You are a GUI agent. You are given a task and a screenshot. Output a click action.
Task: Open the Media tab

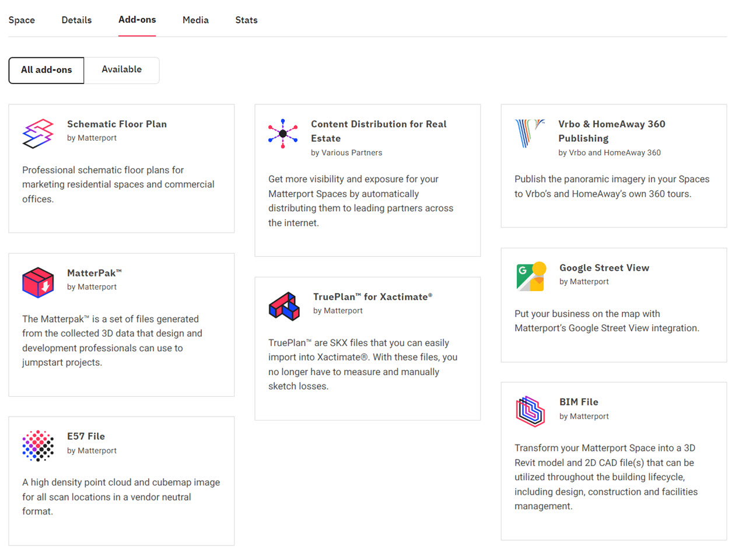(x=195, y=20)
